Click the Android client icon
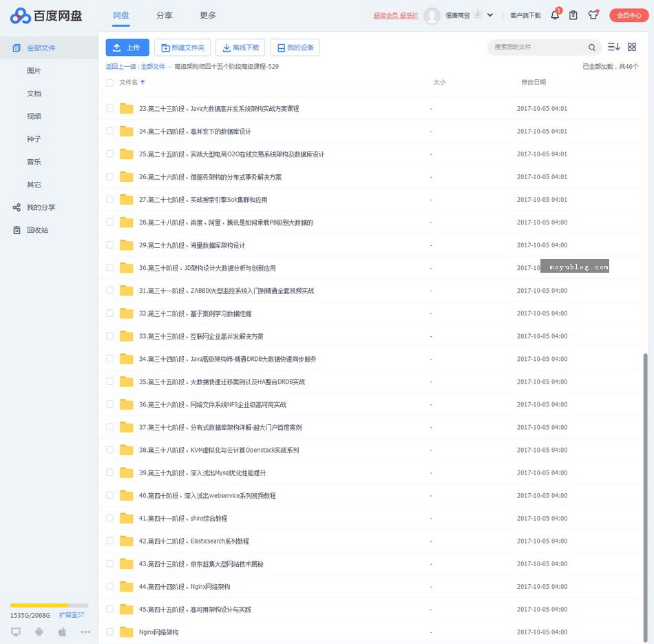 pyautogui.click(x=39, y=632)
